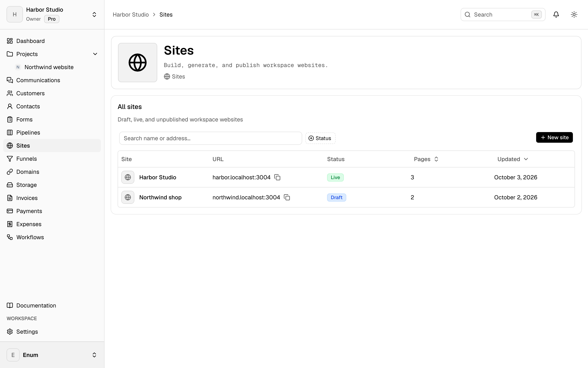The image size is (588, 368).
Task: Open Contacts in sidebar
Action: pyautogui.click(x=52, y=106)
